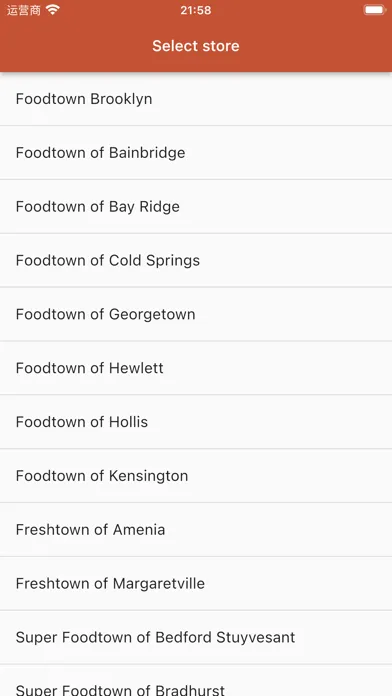Screen dimensions: 392x696
Task: Choose Foodtown of Kensington
Action: 196,476
